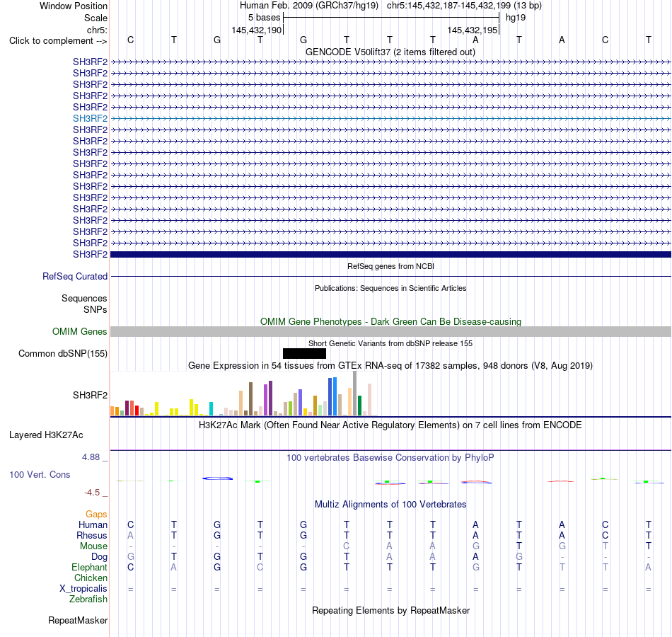Click the Elephant alignment row label
This screenshot has height=637, width=672.
[x=90, y=567]
